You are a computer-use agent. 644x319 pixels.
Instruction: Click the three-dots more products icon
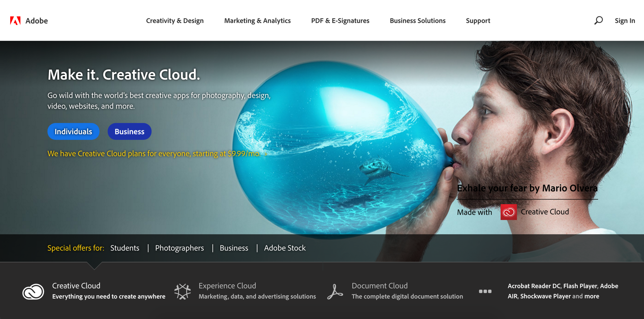pos(485,291)
